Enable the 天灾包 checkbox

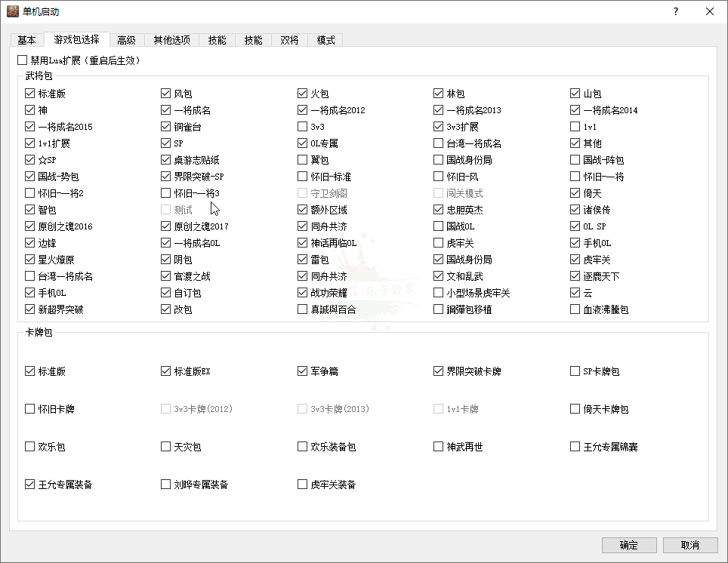click(x=166, y=447)
